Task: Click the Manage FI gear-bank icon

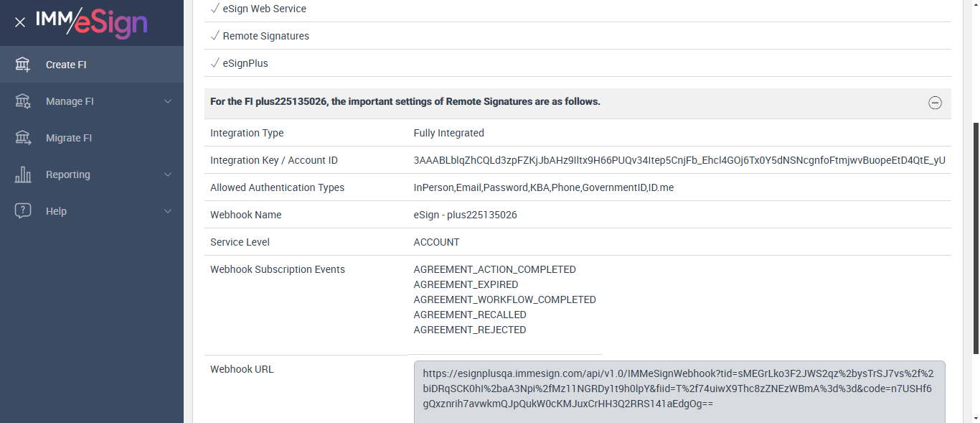Action: [23, 101]
